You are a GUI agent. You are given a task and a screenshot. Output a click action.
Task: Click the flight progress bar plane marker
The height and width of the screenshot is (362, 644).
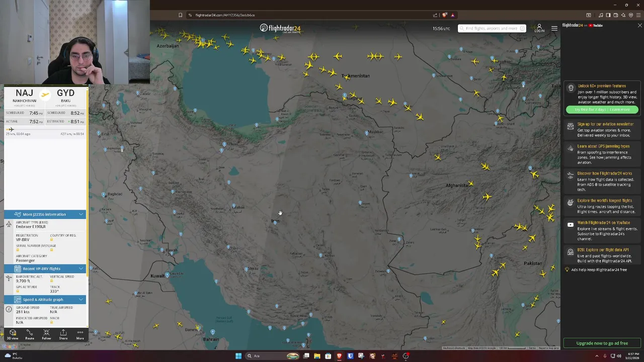point(11,130)
